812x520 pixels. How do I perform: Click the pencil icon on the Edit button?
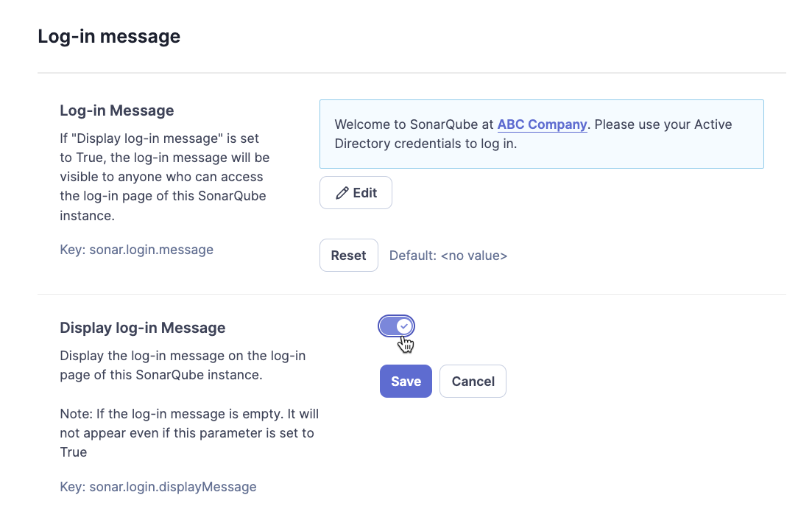342,192
